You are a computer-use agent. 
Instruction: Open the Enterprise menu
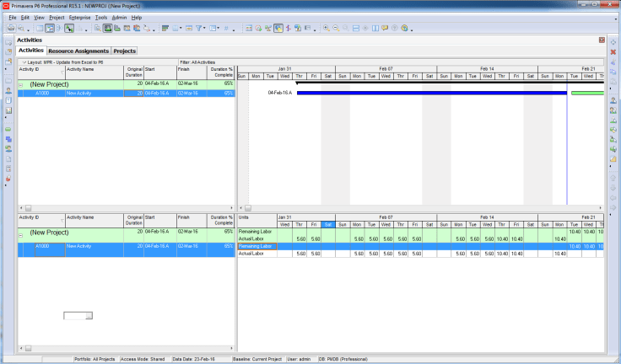(x=80, y=17)
